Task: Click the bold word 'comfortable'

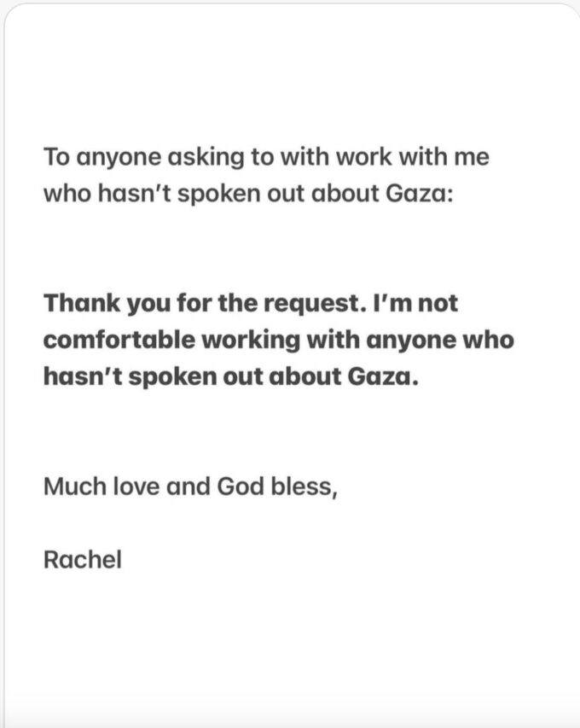Action: click(x=119, y=340)
